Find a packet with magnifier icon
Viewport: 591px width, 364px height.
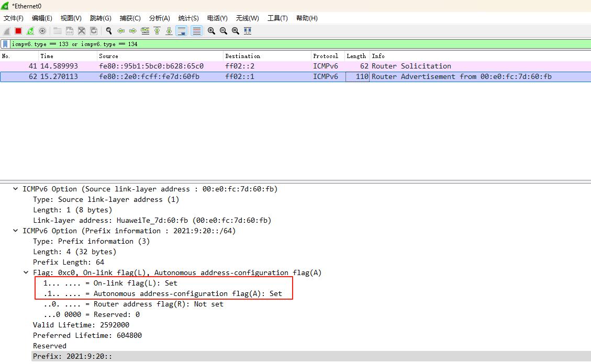109,31
